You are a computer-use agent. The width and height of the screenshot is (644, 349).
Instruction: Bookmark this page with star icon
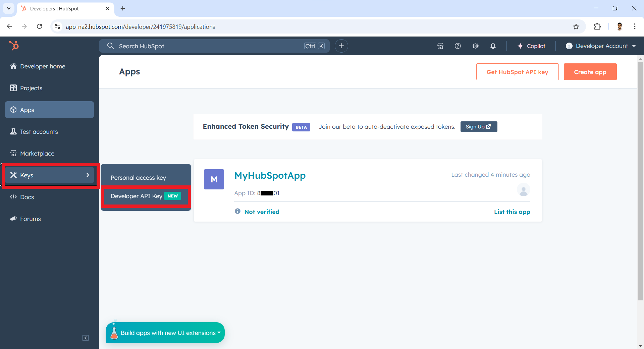point(576,26)
